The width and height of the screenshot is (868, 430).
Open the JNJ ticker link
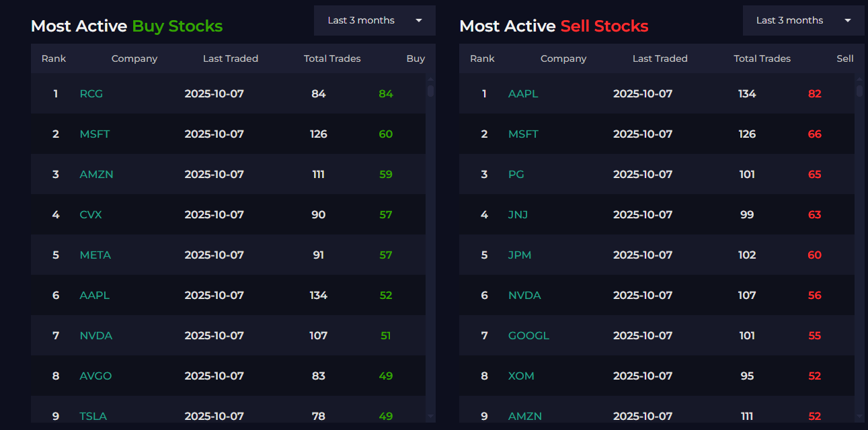518,214
